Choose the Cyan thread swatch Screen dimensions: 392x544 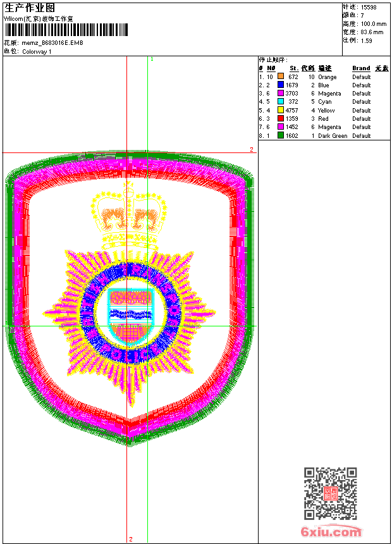(281, 101)
